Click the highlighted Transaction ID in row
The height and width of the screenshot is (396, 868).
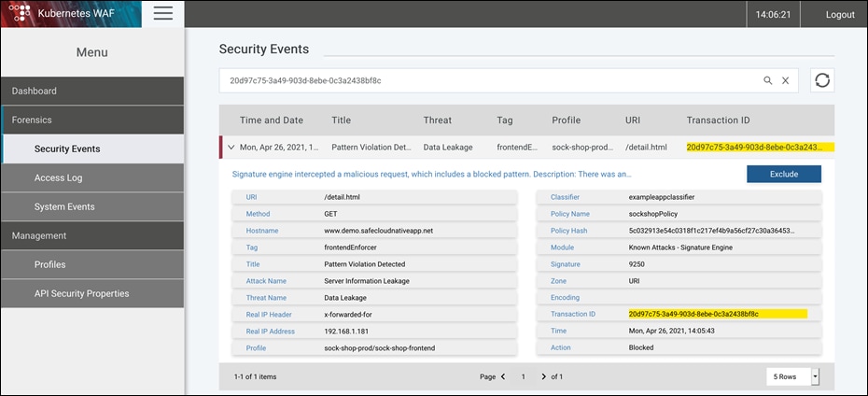click(x=759, y=148)
